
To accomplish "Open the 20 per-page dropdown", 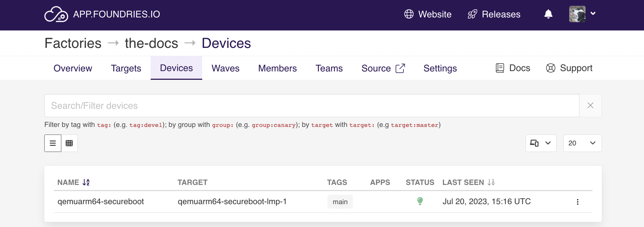I will 582,143.
